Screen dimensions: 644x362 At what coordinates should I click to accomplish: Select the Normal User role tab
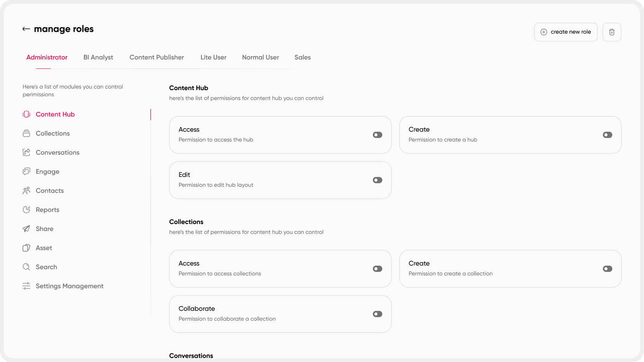click(261, 57)
